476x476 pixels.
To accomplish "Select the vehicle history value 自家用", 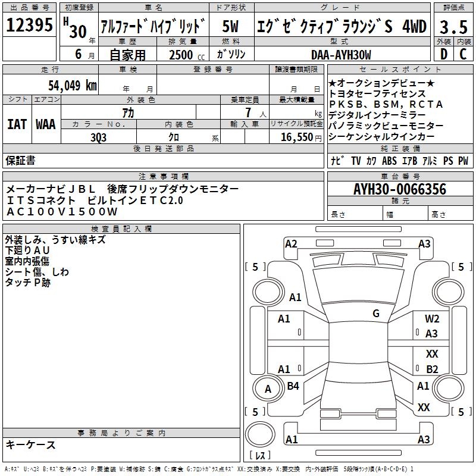I will pyautogui.click(x=127, y=55).
